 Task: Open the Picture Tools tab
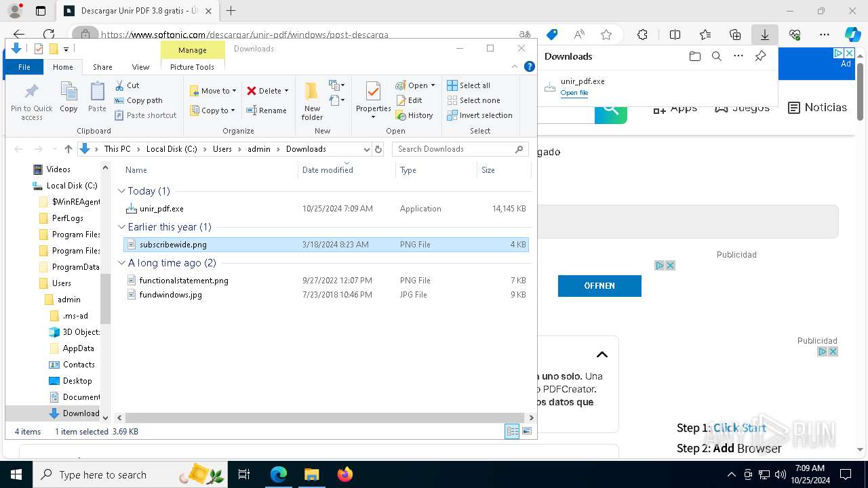coord(192,67)
